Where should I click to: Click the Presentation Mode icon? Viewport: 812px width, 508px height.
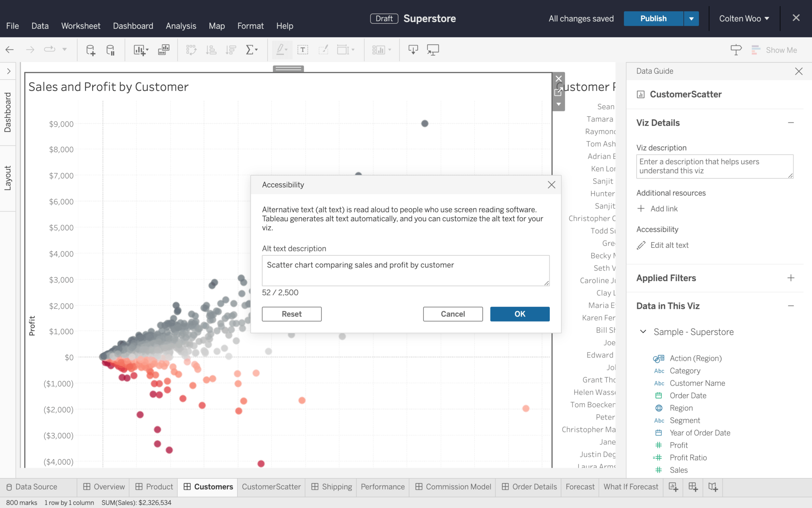tap(433, 50)
